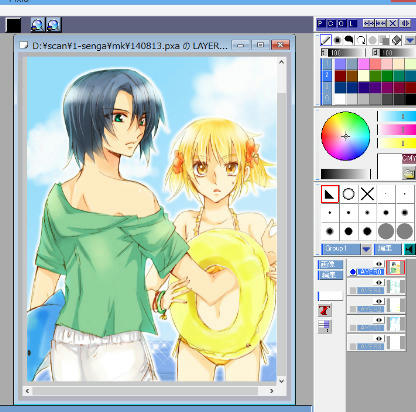Toggle eye on third layer from top

[x=379, y=301]
